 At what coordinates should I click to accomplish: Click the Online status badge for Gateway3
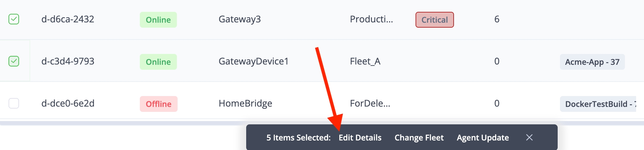tap(158, 20)
